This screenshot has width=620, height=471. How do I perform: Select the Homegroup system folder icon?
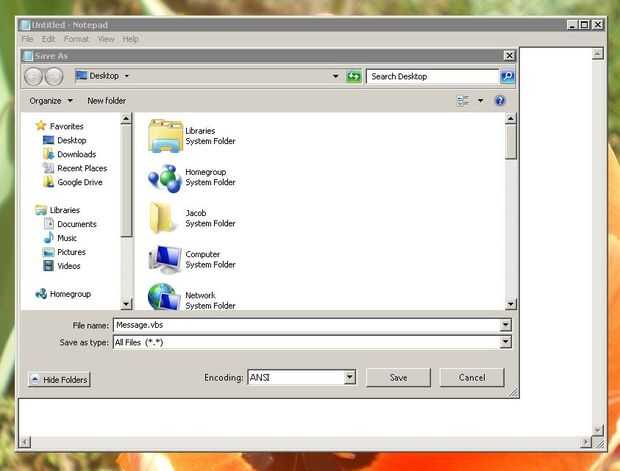pos(165,178)
